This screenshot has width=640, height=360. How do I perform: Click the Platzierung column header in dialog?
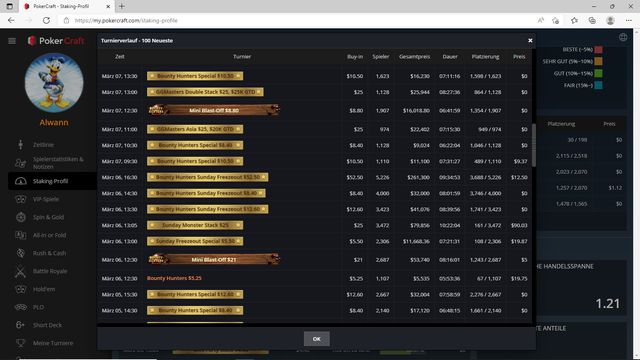(x=485, y=57)
